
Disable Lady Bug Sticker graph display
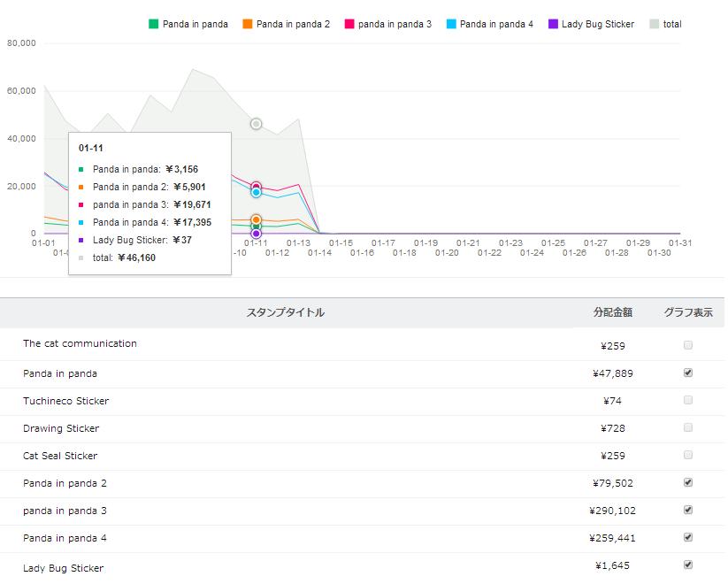[x=688, y=565]
